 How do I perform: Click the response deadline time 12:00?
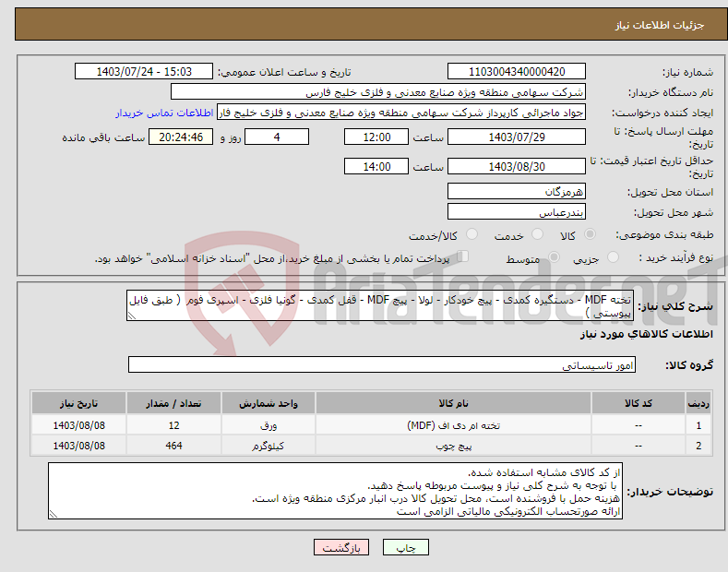376,137
